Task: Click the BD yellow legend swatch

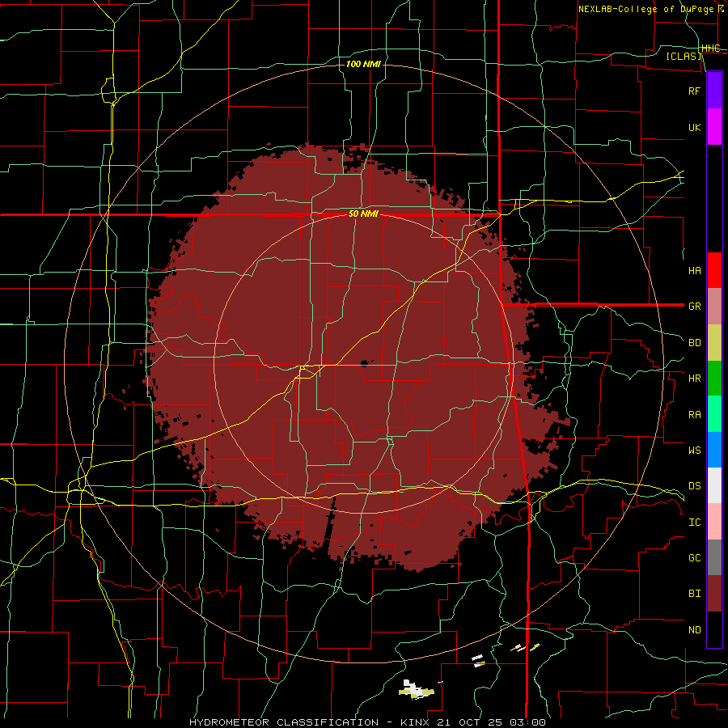Action: pyautogui.click(x=714, y=342)
